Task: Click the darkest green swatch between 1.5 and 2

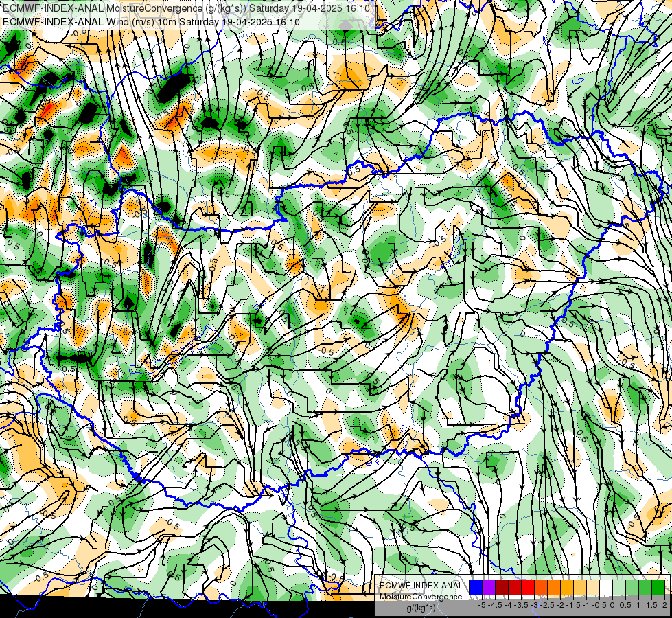Action: (x=658, y=588)
